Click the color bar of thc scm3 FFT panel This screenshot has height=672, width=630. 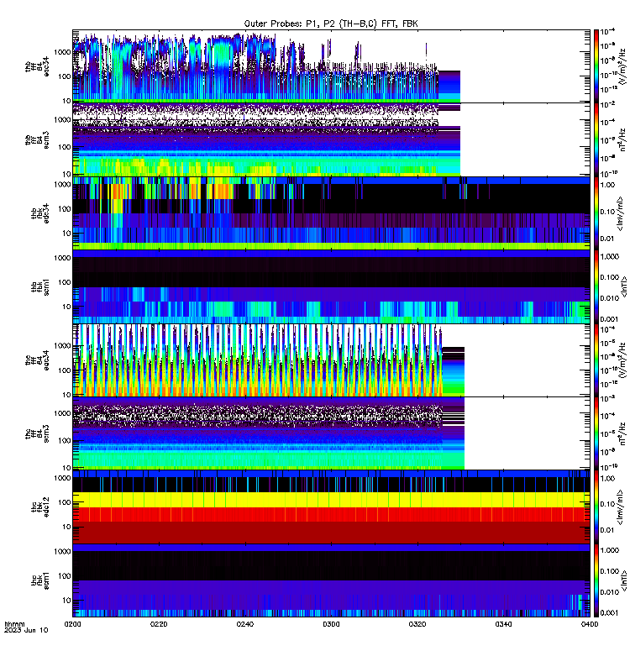596,433
